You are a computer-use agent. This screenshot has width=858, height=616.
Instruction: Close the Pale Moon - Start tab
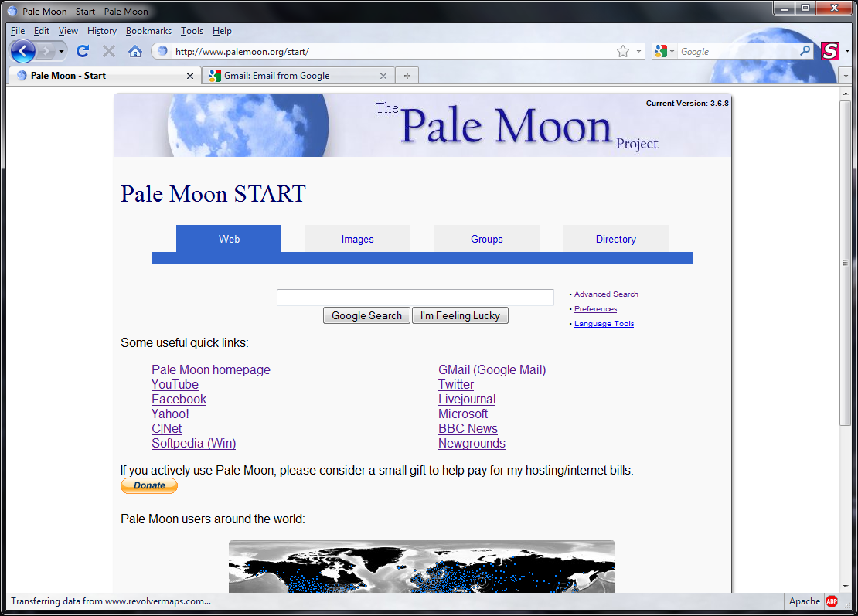coord(190,76)
